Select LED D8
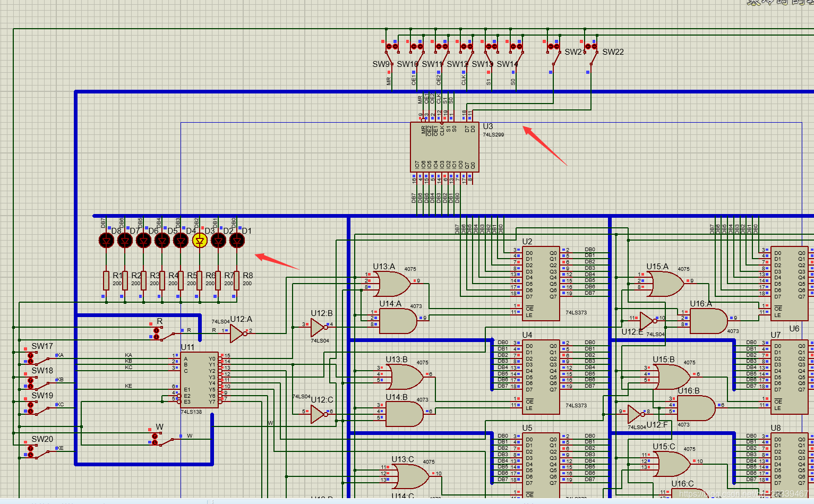Image resolution: width=814 pixels, height=504 pixels. click(106, 241)
